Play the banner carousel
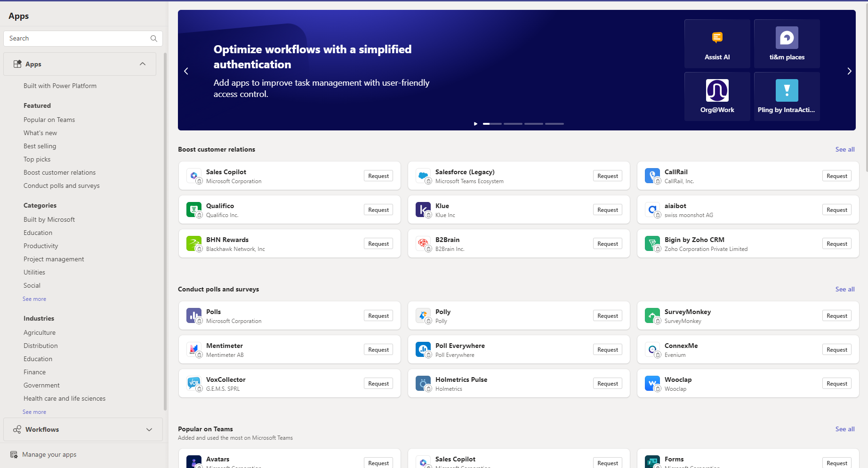The height and width of the screenshot is (468, 868). [x=475, y=124]
